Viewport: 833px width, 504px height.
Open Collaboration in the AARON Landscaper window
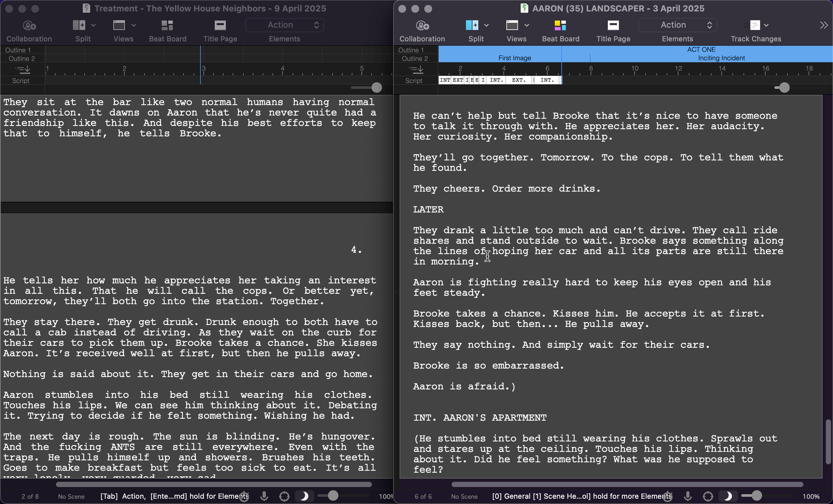(x=422, y=26)
